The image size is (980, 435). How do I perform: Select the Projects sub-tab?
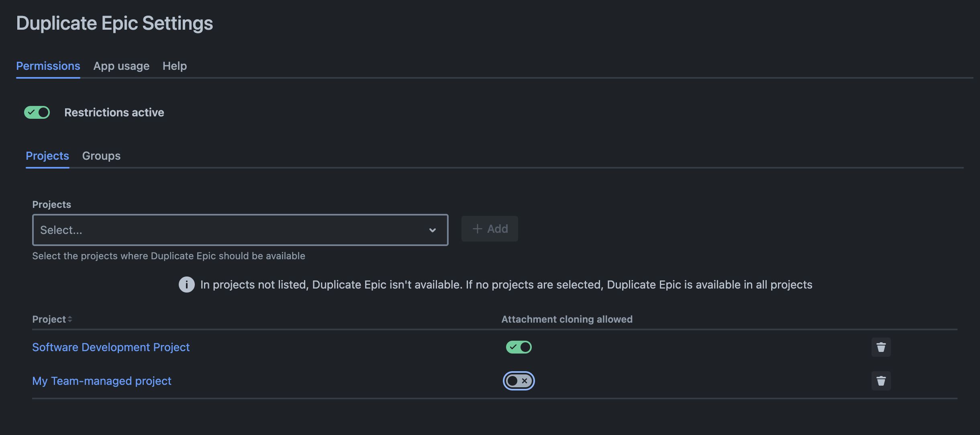click(x=47, y=156)
